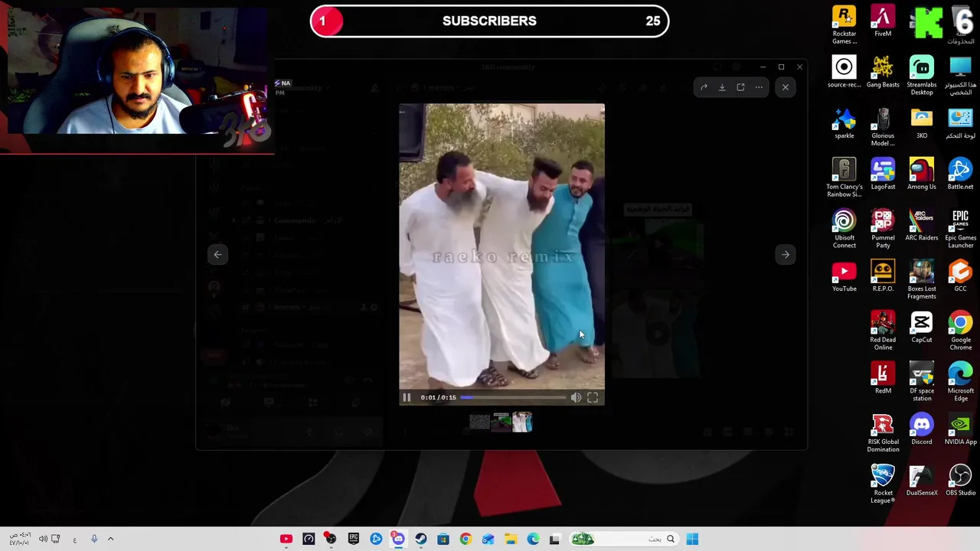Open Epic Games from the taskbar
This screenshot has height=551, width=980.
click(353, 539)
